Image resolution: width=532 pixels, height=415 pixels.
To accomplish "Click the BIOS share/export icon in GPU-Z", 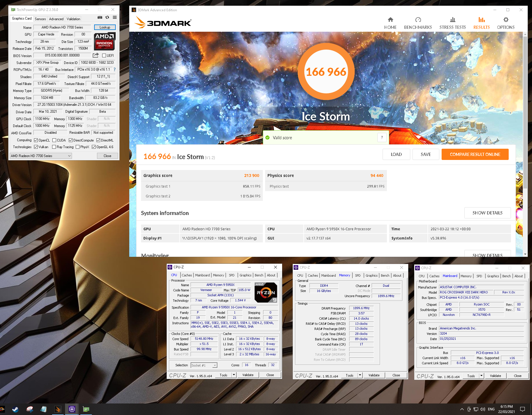I will 96,55.
